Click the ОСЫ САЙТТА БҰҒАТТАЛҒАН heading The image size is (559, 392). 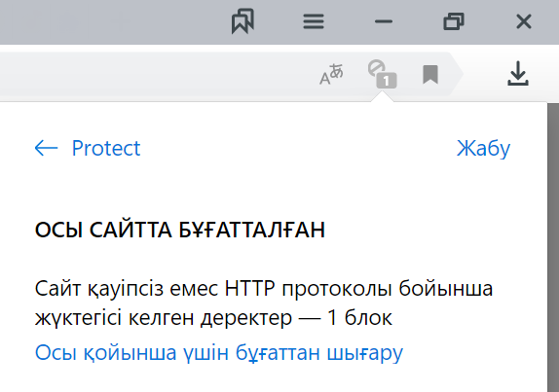(x=180, y=230)
